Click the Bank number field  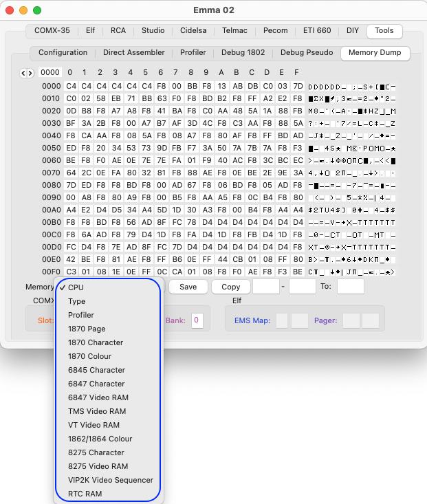coord(197,320)
